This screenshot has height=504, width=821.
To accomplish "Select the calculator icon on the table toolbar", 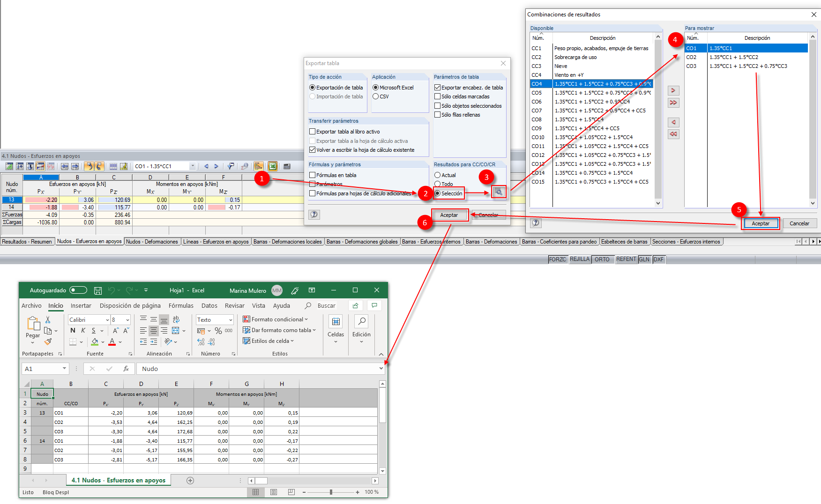I will pos(287,166).
